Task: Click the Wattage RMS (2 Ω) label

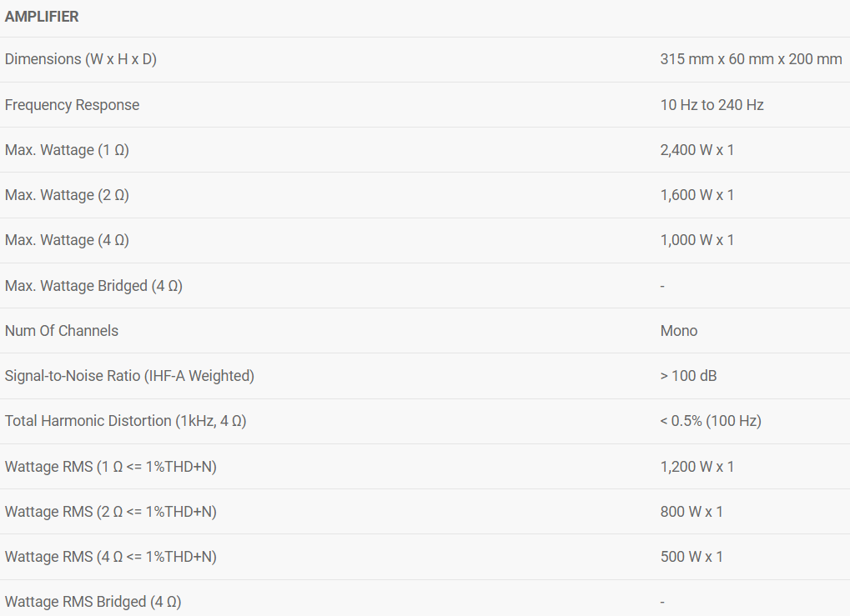Action: coord(110,512)
